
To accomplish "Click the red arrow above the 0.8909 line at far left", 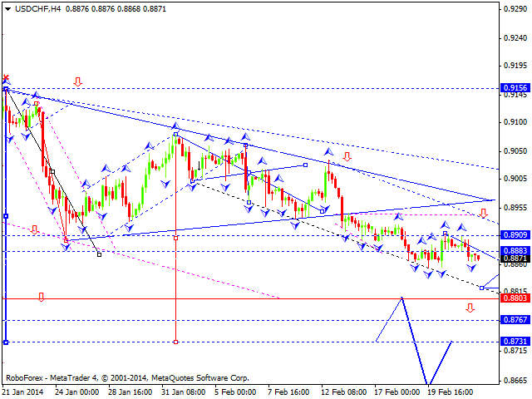I will coord(34,229).
